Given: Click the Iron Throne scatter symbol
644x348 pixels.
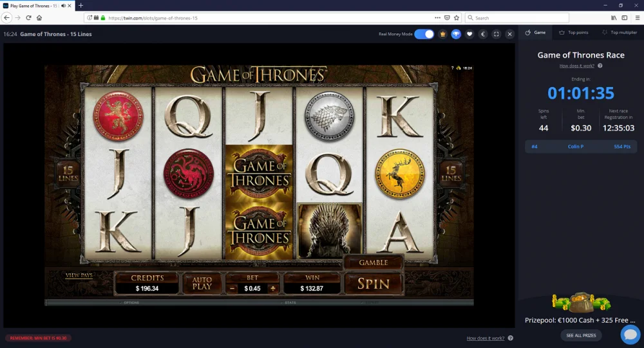Looking at the screenshot, I should coord(329,231).
